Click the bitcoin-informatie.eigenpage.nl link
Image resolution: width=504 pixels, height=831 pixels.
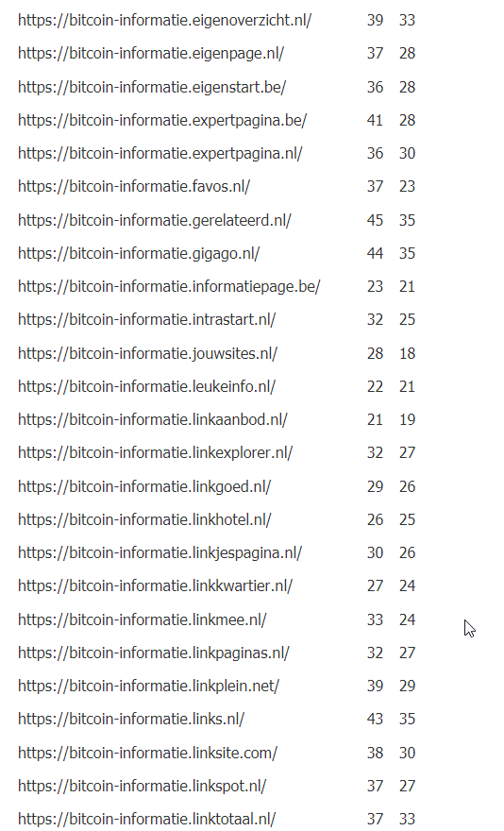tap(151, 54)
